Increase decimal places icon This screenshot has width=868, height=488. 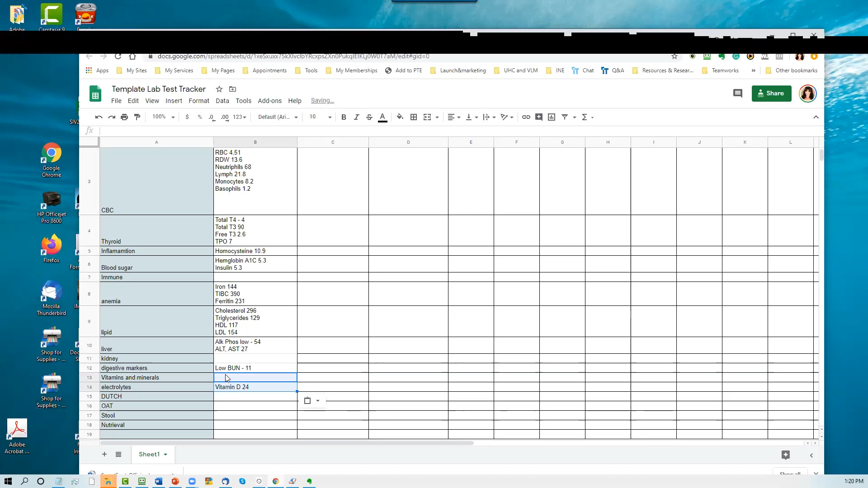tap(225, 117)
